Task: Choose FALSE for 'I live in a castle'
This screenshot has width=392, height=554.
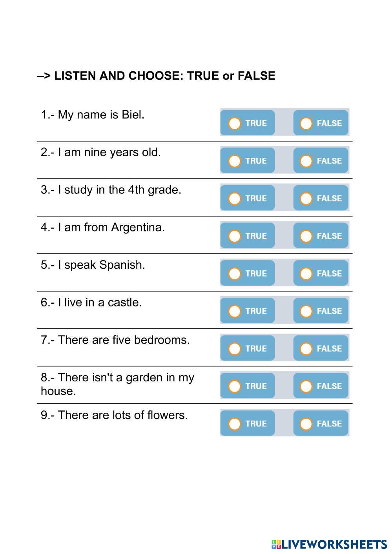Action: point(306,311)
